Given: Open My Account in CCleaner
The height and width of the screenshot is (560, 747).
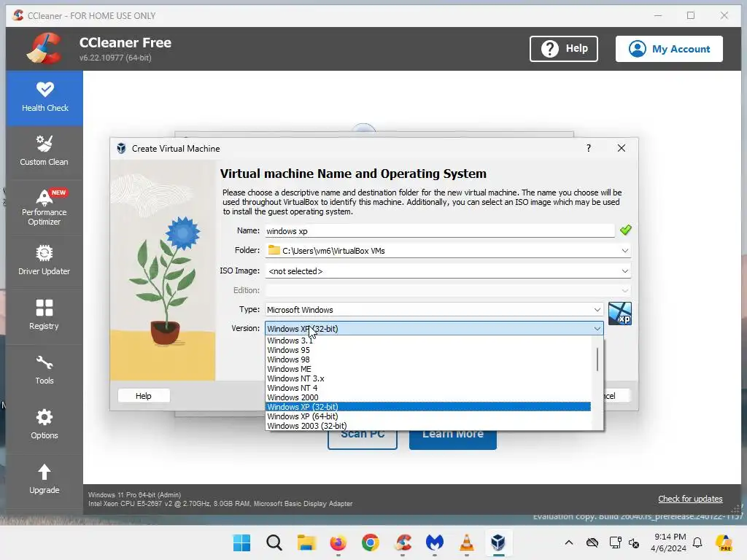Looking at the screenshot, I should tap(669, 49).
